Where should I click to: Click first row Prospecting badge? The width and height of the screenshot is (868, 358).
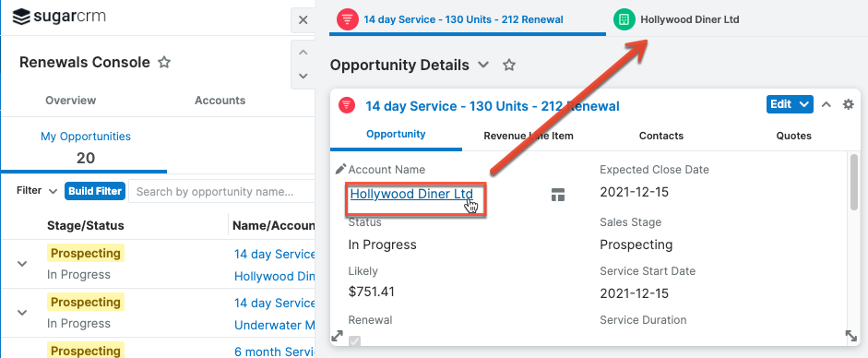(x=86, y=254)
